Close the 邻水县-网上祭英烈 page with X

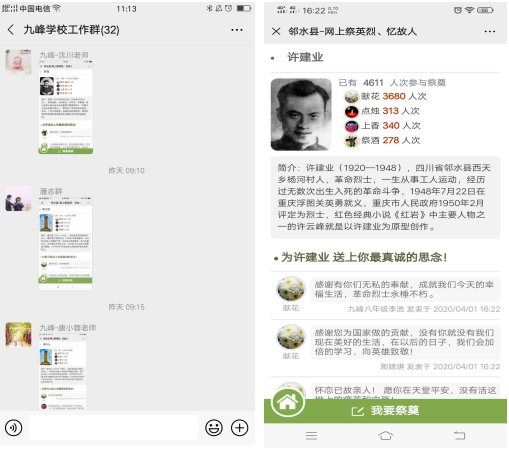tap(276, 31)
